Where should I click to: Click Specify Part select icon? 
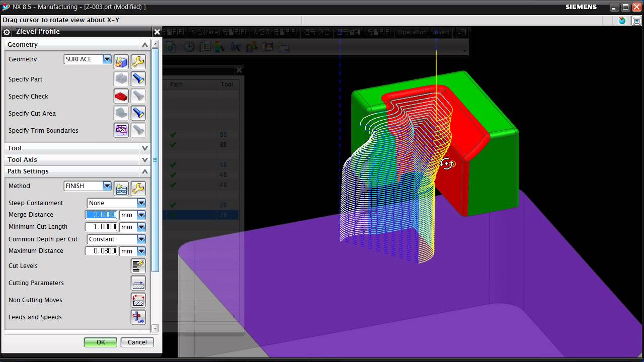121,79
